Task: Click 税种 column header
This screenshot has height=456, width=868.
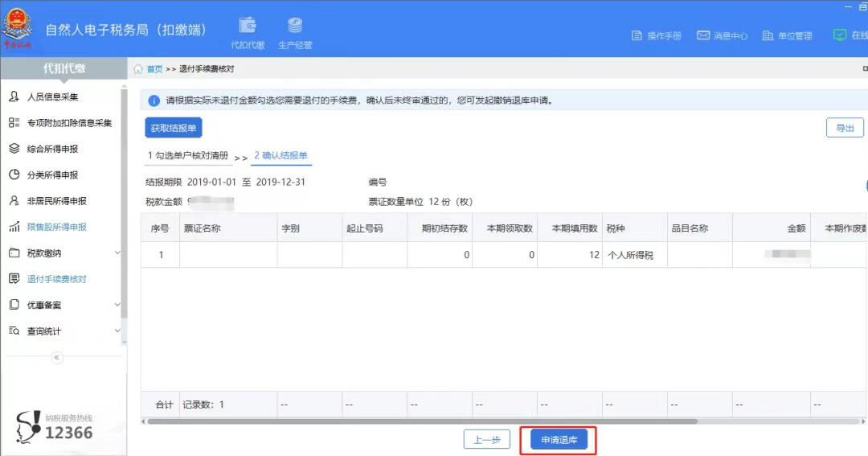Action: point(635,228)
